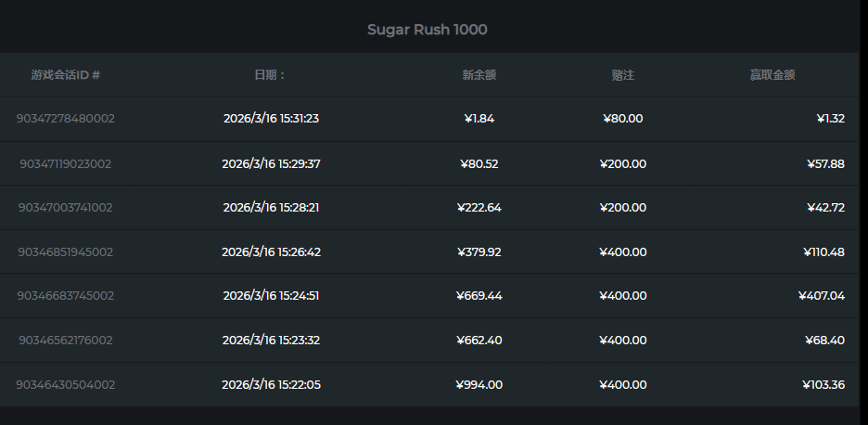This screenshot has height=425, width=868.
Task: Open session ID 90347278480002
Action: click(x=66, y=119)
